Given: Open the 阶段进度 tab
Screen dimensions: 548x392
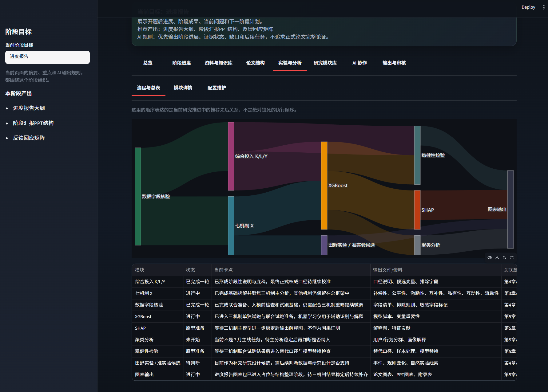Looking at the screenshot, I should click(x=182, y=63).
